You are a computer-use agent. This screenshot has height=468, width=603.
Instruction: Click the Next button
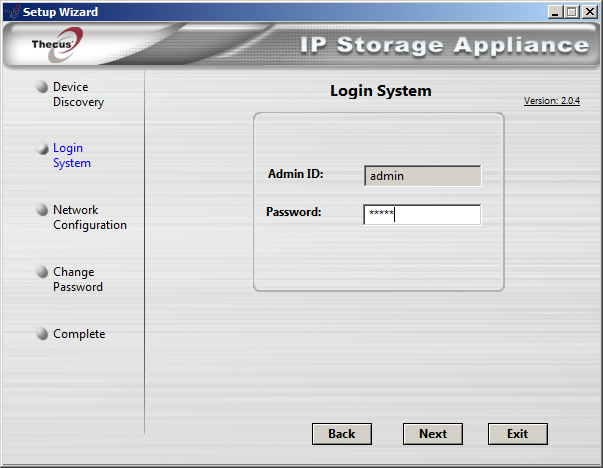click(x=433, y=434)
